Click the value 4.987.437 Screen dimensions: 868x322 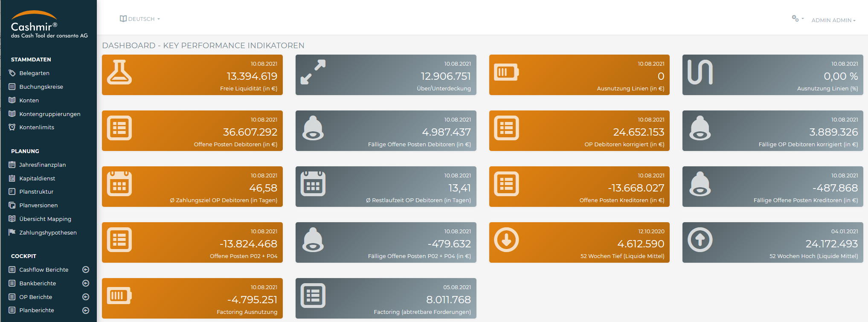pos(446,132)
